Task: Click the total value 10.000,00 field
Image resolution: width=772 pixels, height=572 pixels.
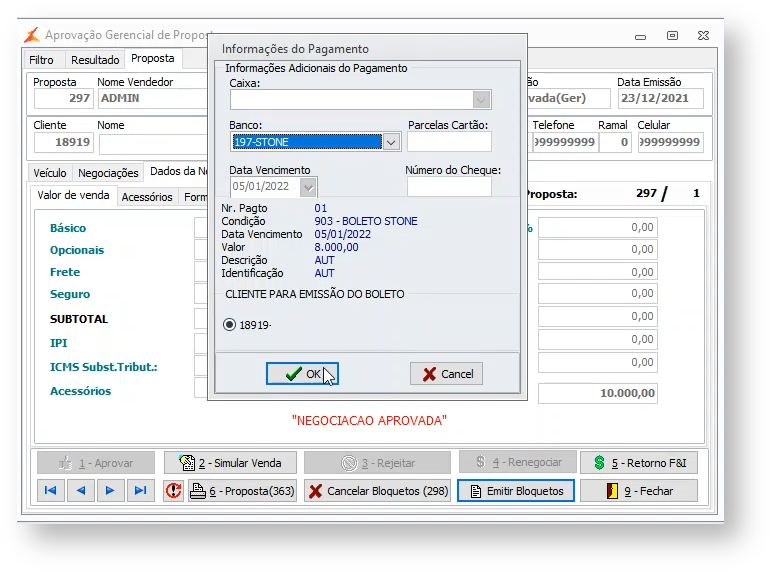Action: point(598,393)
